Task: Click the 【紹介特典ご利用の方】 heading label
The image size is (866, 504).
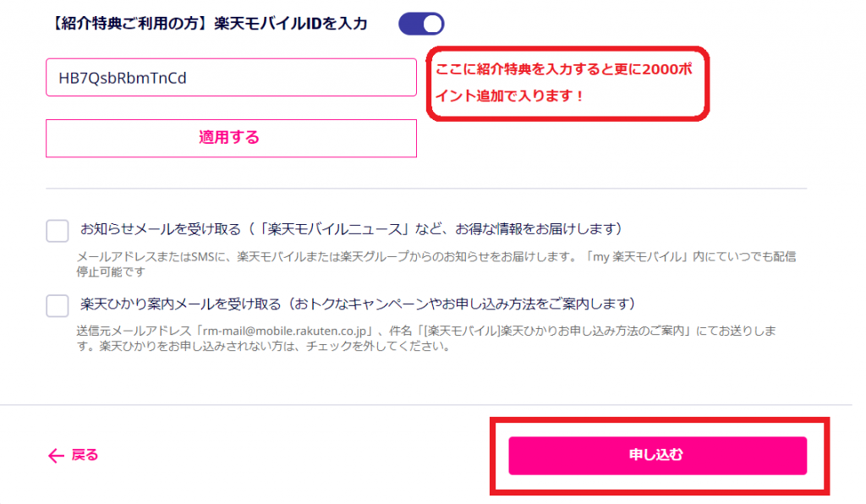Action: pos(129,24)
